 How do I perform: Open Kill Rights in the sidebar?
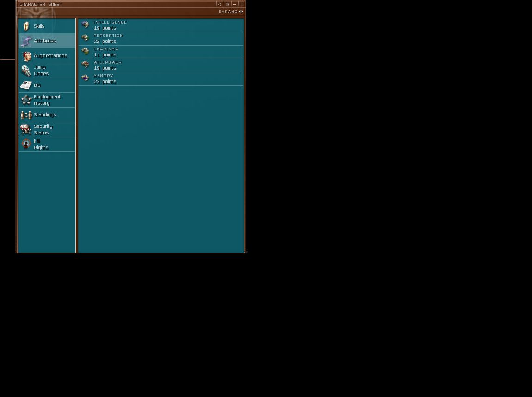(47, 144)
